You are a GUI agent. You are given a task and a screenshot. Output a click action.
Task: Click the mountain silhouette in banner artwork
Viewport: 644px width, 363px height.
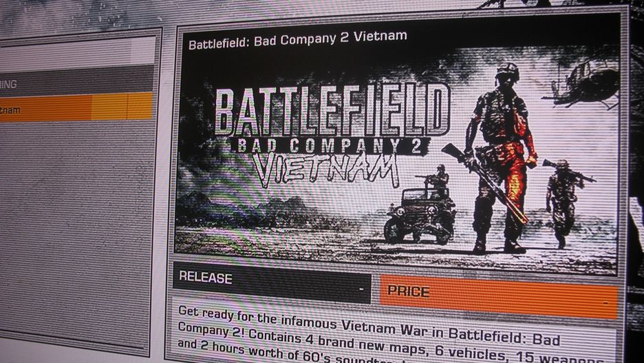coord(246,211)
